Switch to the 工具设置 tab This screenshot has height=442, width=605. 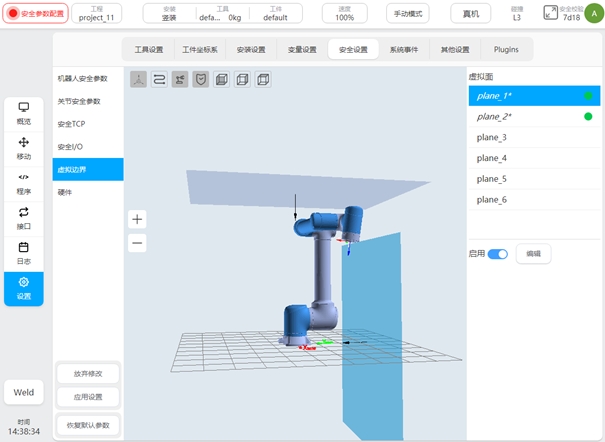tap(148, 49)
